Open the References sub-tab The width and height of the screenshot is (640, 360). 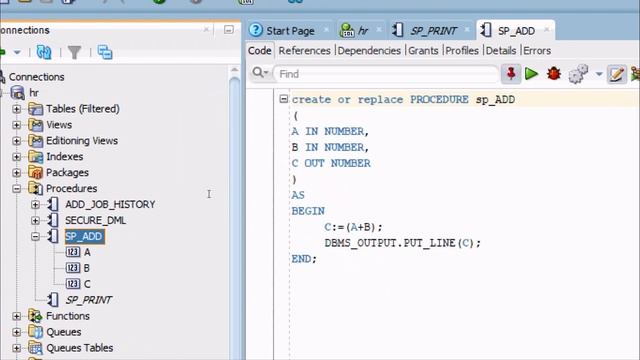(x=304, y=51)
